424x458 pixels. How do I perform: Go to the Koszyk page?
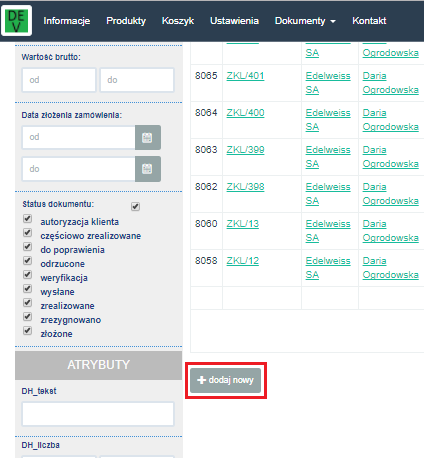pos(178,21)
